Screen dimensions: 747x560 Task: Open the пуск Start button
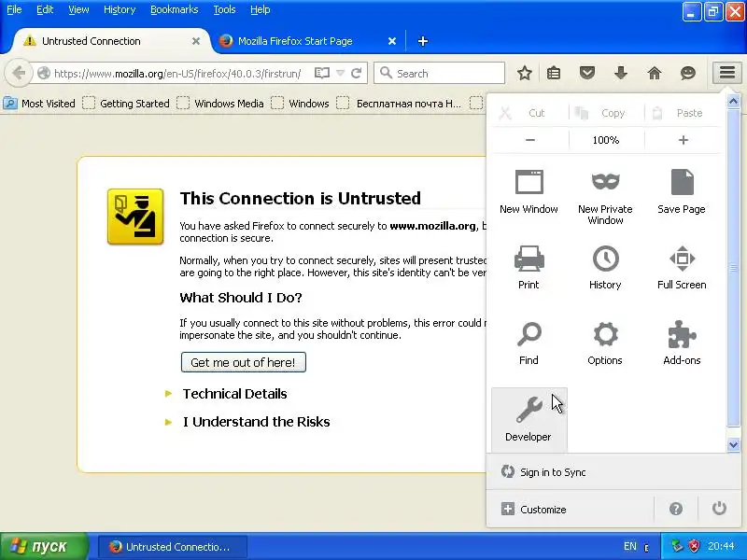point(44,546)
